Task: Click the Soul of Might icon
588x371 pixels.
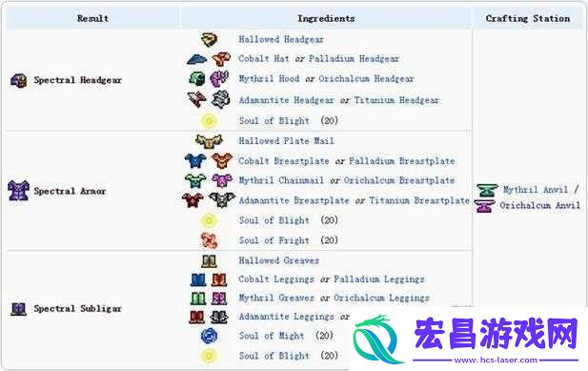Action: (x=209, y=336)
